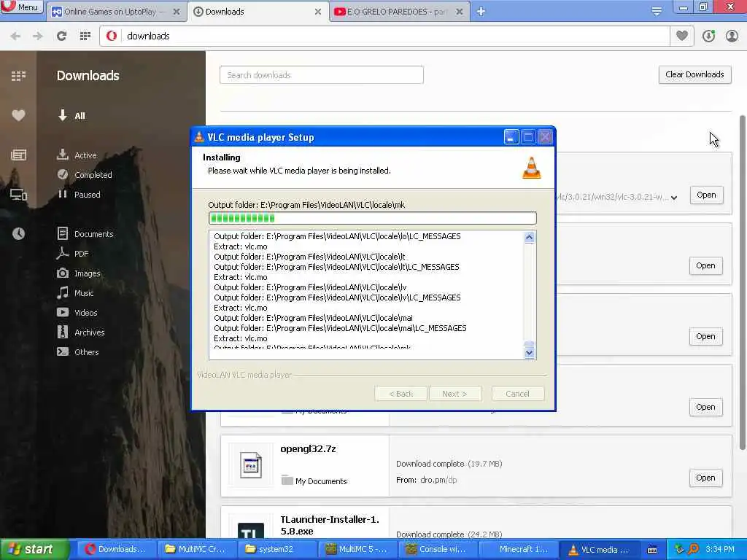Follow the dro.pm/dp source link
This screenshot has width=747, height=560.
click(x=438, y=480)
